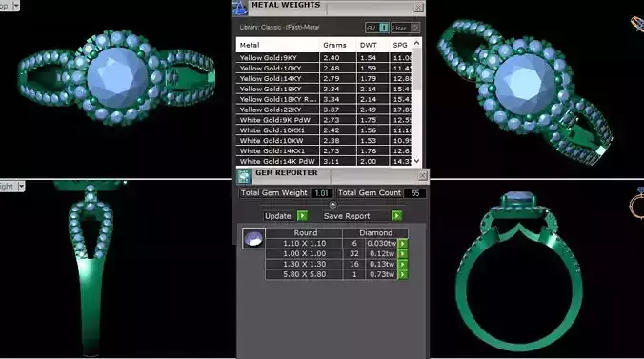Click the 1.00 X 1.00 gem size cell

pyautogui.click(x=304, y=254)
